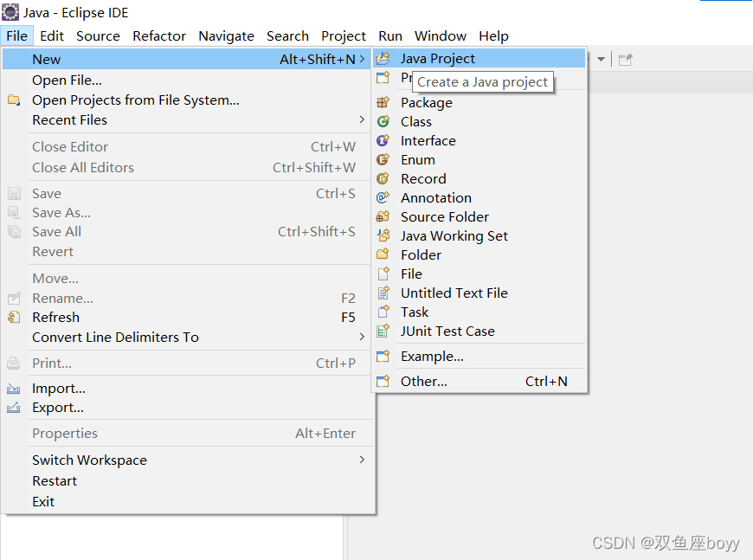Click the Open Projects folder icon
Image resolution: width=753 pixels, height=560 pixels.
coord(14,100)
